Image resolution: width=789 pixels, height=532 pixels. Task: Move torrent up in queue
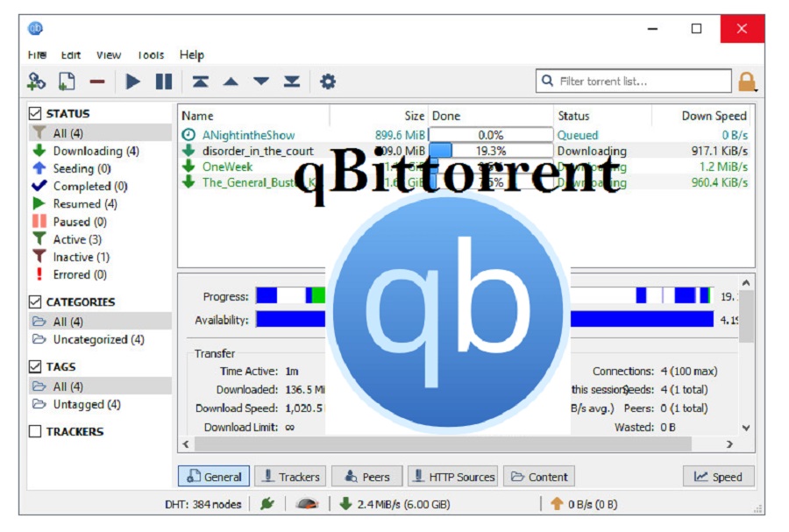coord(231,82)
